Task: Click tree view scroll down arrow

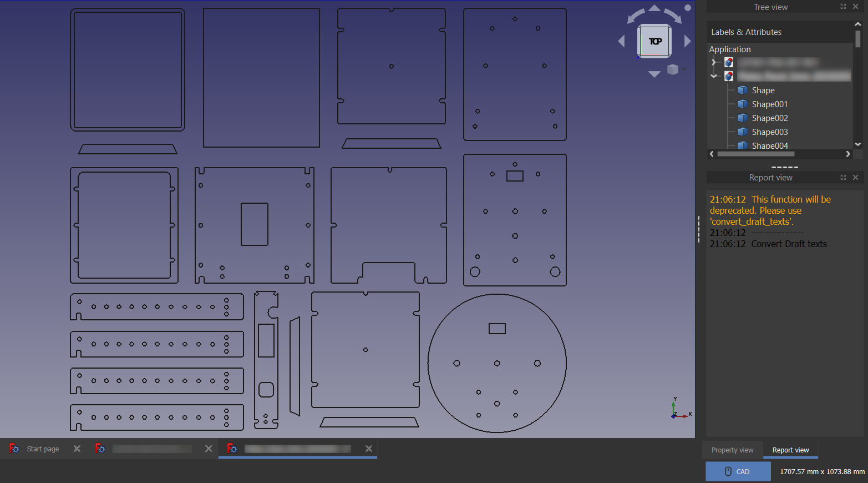Action: [x=858, y=144]
